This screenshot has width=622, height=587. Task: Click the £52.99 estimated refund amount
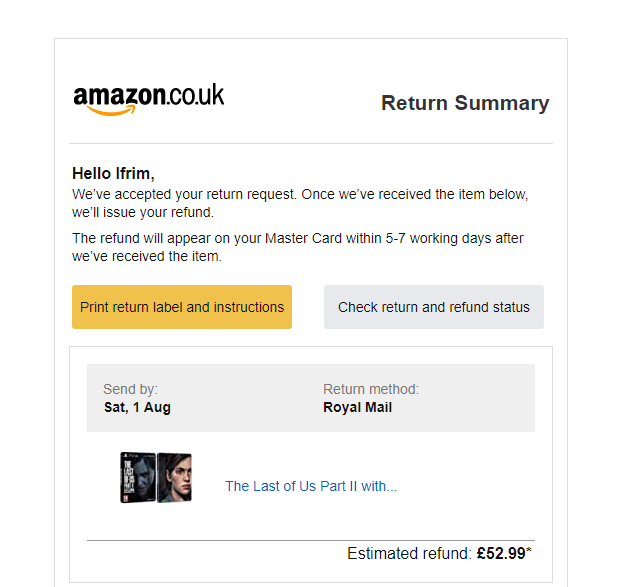point(501,553)
